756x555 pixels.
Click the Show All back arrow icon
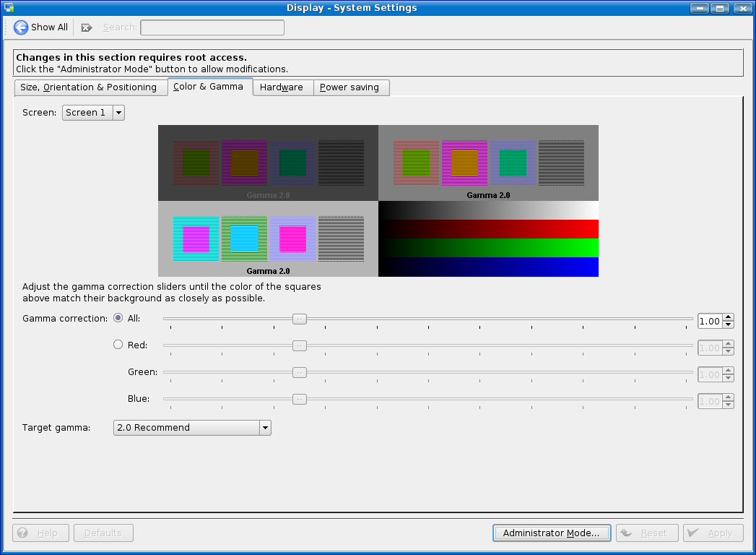(21, 27)
